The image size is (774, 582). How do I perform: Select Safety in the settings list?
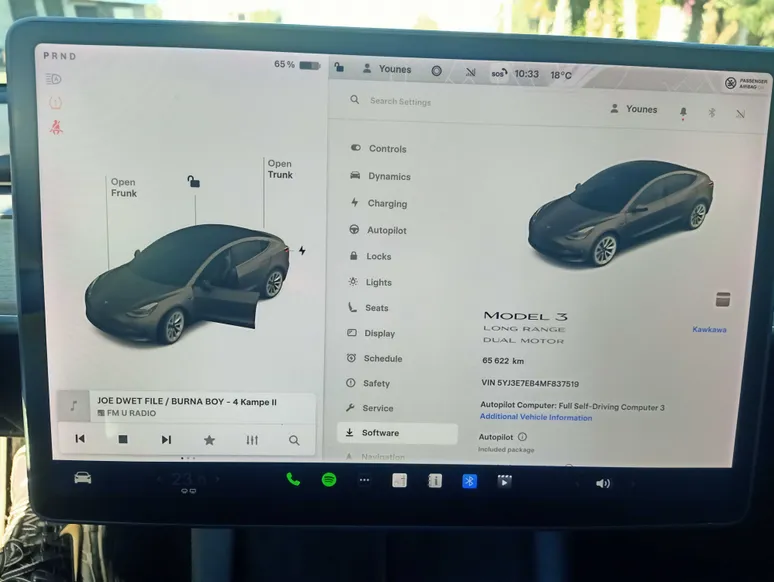point(368,383)
